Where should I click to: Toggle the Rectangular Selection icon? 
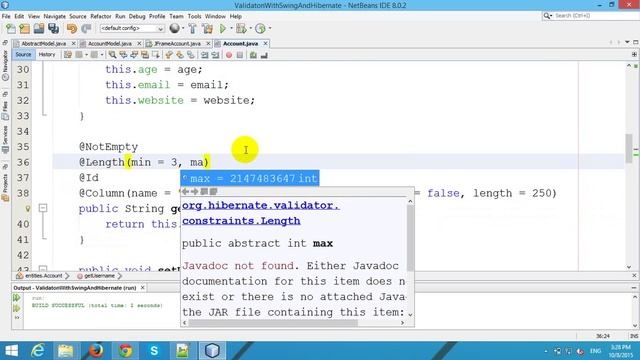[x=156, y=55]
